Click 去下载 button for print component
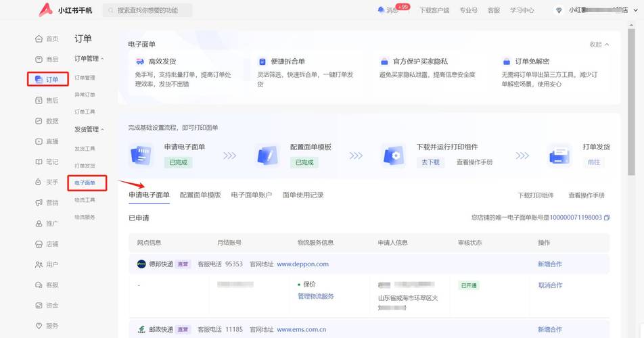 (430, 162)
